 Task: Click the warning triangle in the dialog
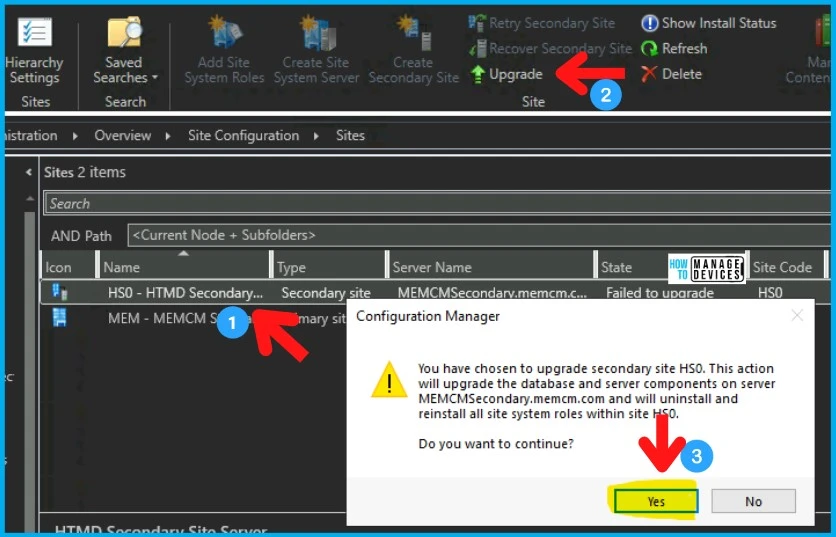click(x=389, y=380)
